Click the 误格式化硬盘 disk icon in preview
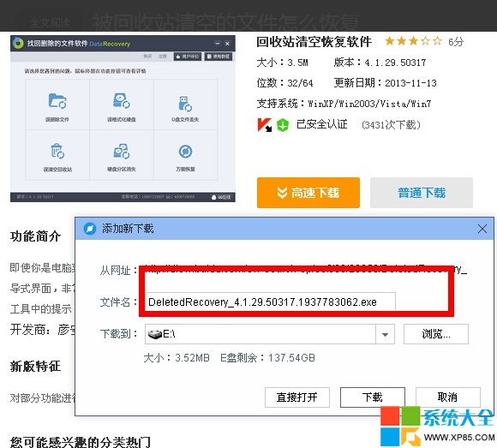497x448 pixels. (122, 101)
